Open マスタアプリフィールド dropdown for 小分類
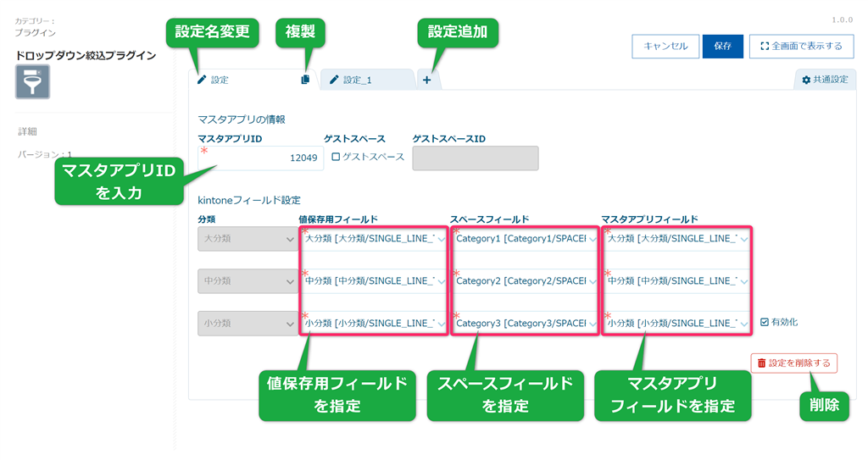 (x=677, y=324)
